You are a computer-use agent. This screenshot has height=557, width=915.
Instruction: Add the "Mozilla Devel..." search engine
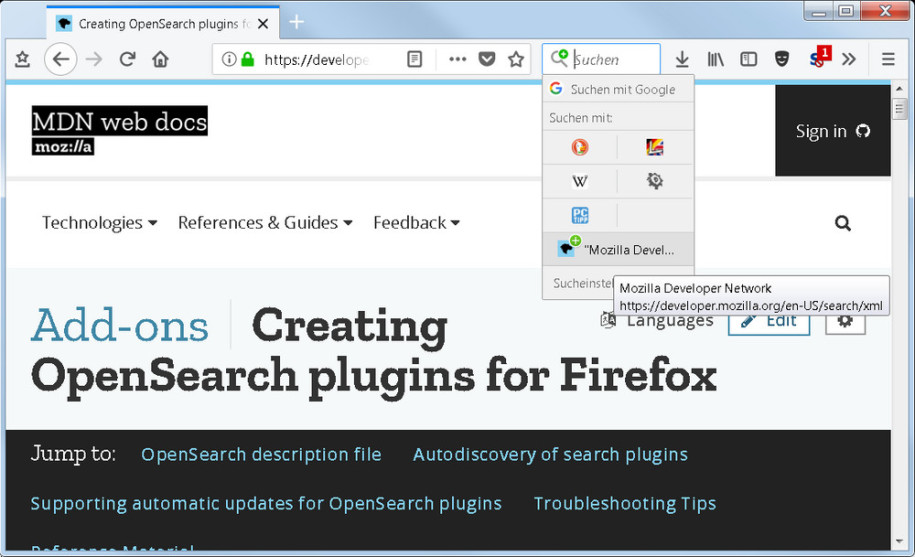[x=618, y=250]
